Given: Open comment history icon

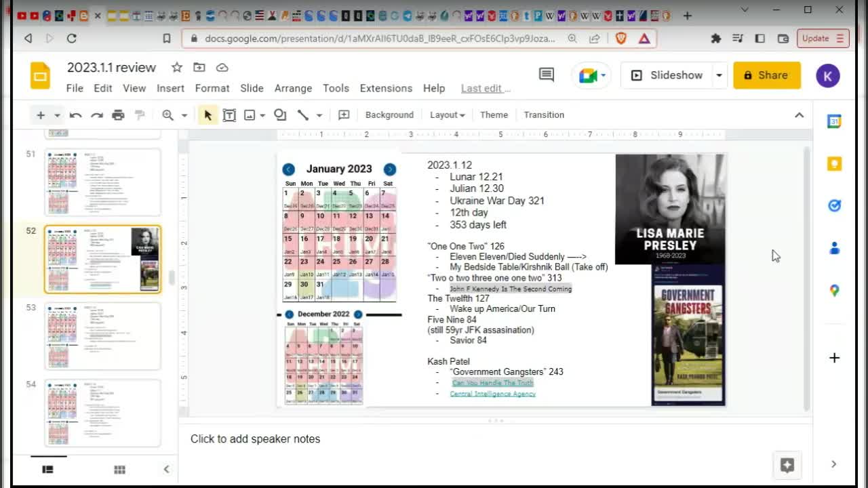Looking at the screenshot, I should click(x=547, y=75).
